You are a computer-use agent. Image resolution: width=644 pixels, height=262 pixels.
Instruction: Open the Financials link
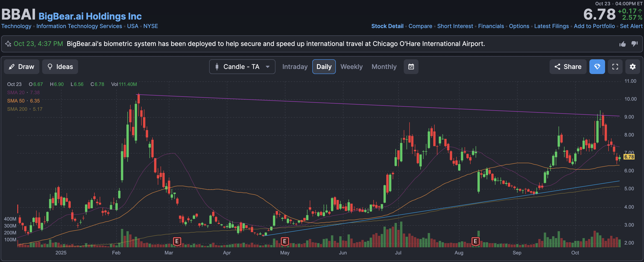(491, 26)
